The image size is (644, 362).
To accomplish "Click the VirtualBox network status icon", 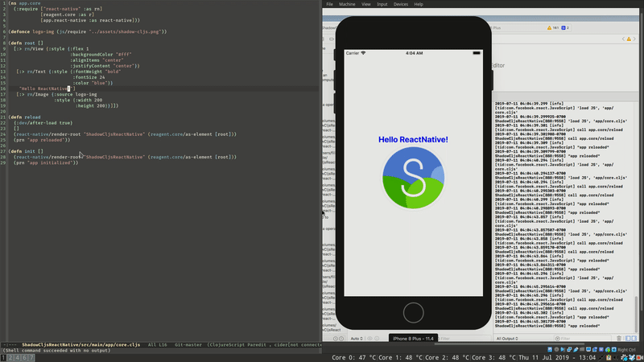I will pos(569,349).
